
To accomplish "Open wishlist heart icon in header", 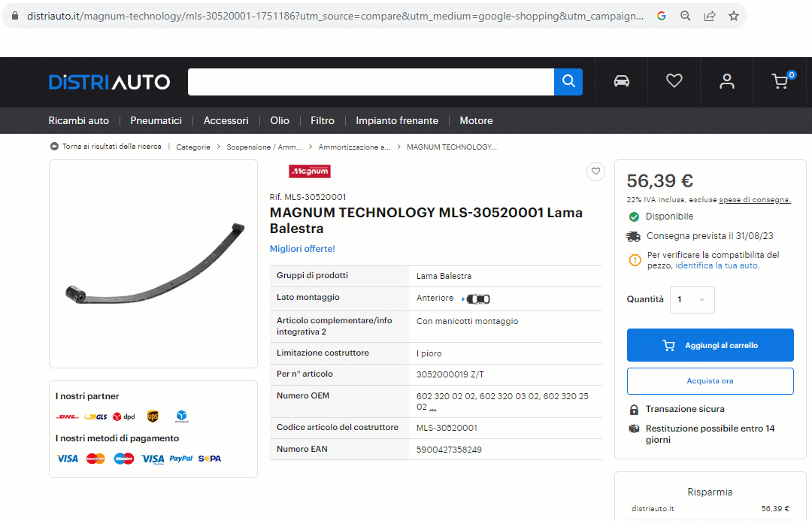I will click(x=674, y=81).
